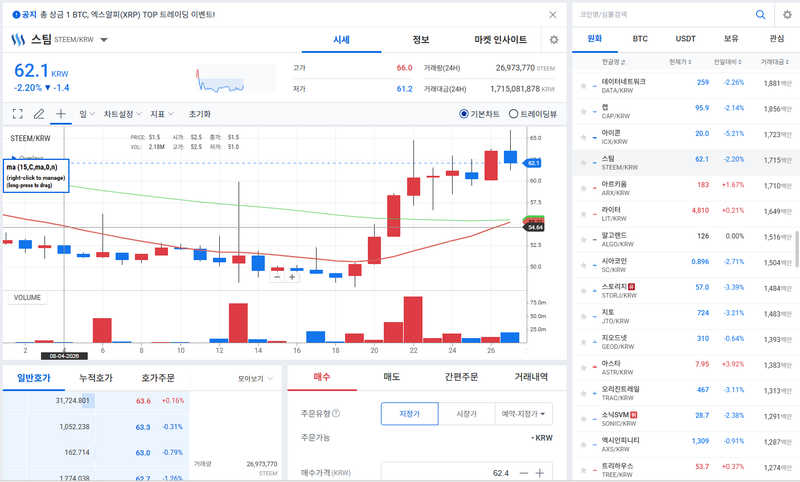Click the buy price input field

[x=449, y=473]
